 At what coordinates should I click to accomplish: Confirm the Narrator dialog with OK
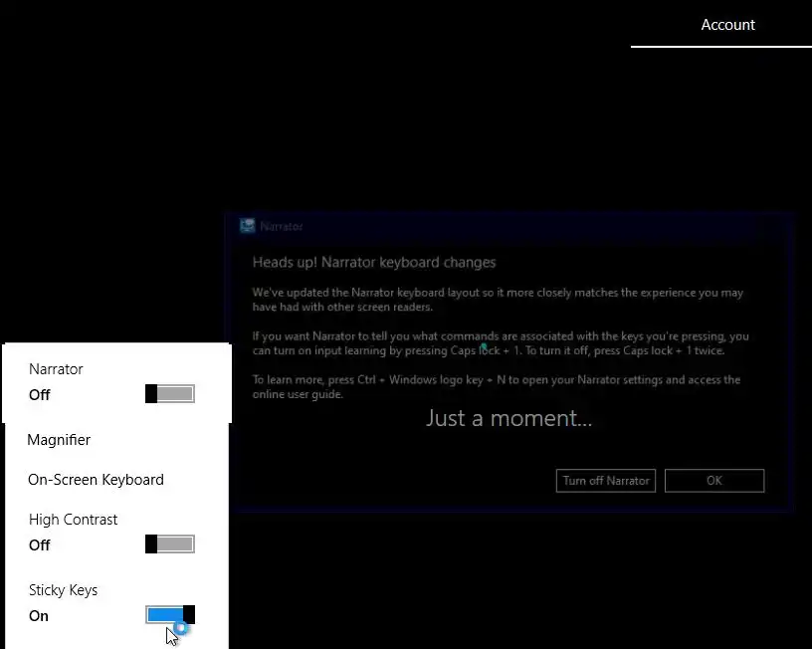click(x=714, y=481)
